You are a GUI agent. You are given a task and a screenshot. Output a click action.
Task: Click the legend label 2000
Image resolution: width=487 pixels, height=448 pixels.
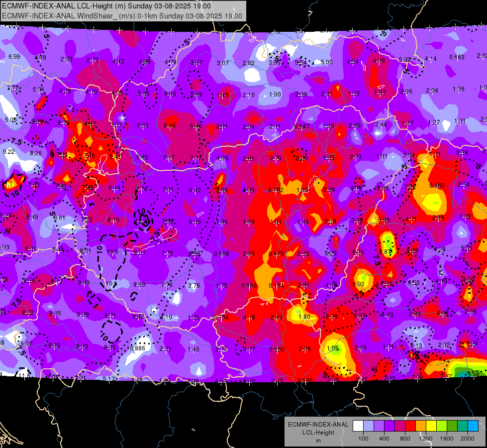point(468,439)
